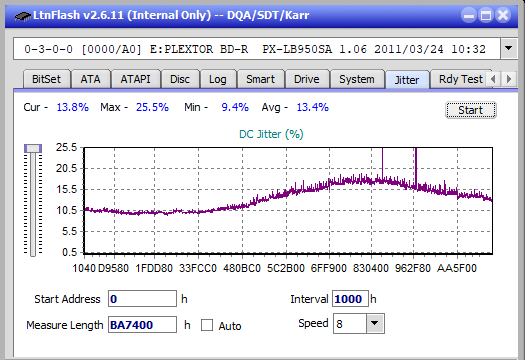Open the System tab

(x=357, y=79)
